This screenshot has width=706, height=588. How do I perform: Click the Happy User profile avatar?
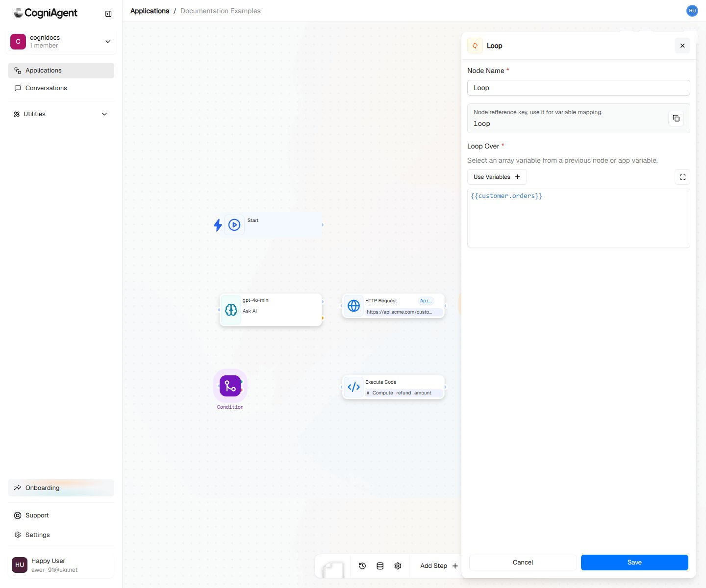point(20,565)
